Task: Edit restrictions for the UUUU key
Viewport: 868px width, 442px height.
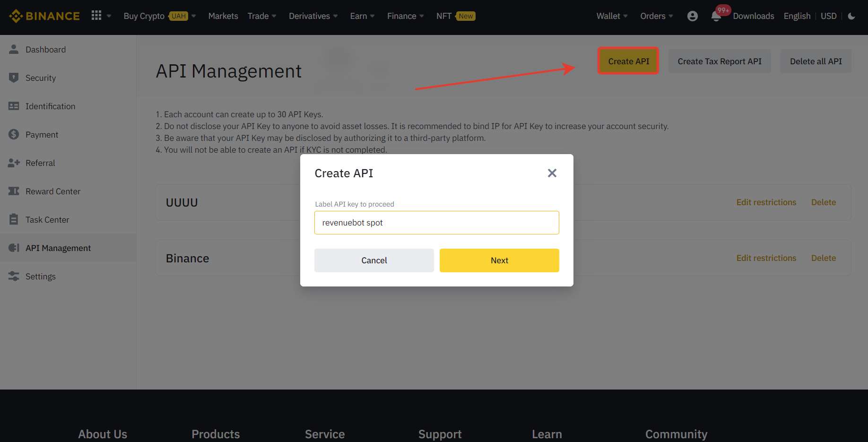Action: pyautogui.click(x=766, y=202)
